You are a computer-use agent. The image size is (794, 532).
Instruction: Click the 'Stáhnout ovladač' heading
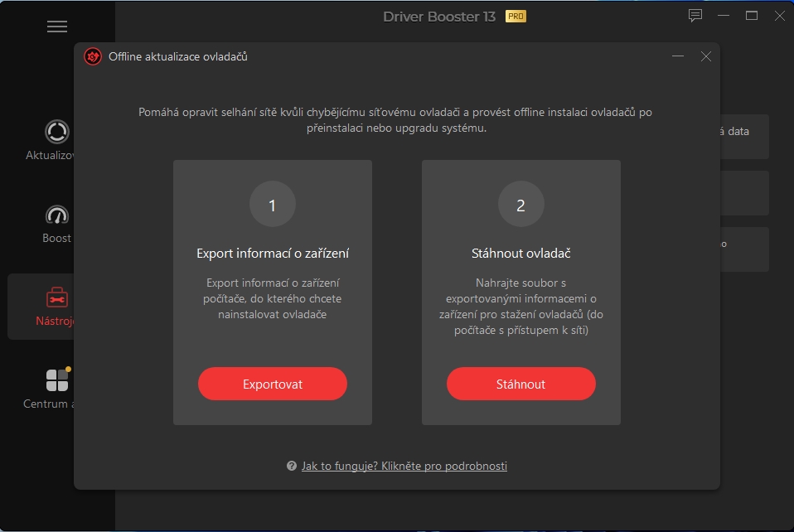tap(520, 254)
